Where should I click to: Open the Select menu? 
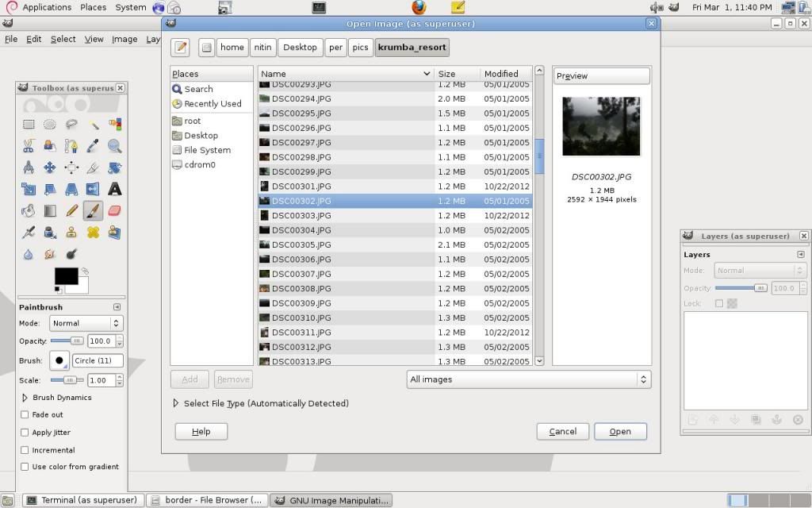tap(63, 39)
